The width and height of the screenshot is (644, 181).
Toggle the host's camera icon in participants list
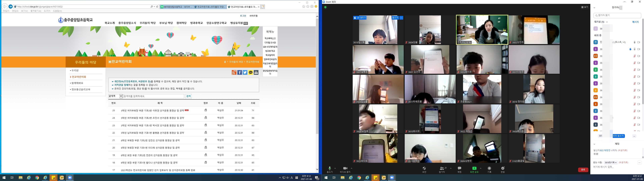638,42
